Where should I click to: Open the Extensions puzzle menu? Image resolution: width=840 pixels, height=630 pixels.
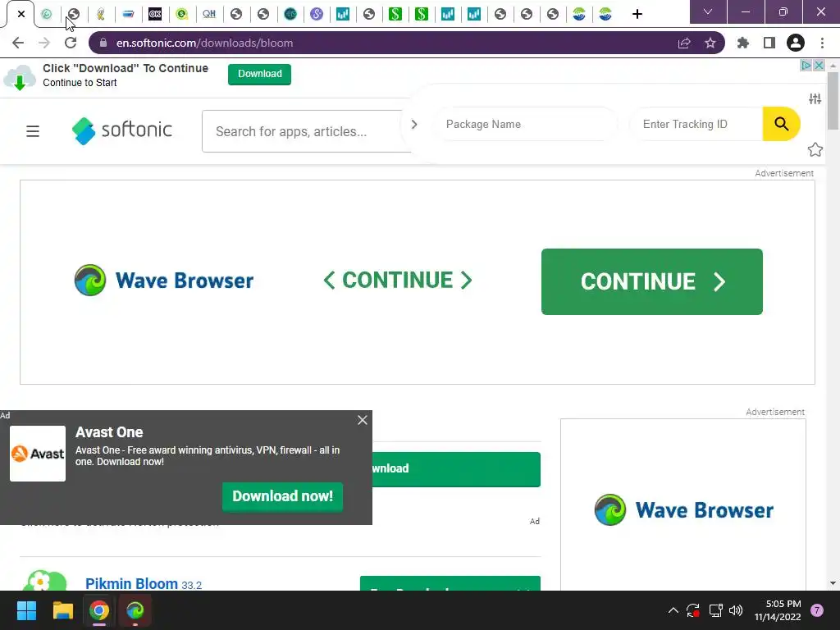[x=743, y=43]
